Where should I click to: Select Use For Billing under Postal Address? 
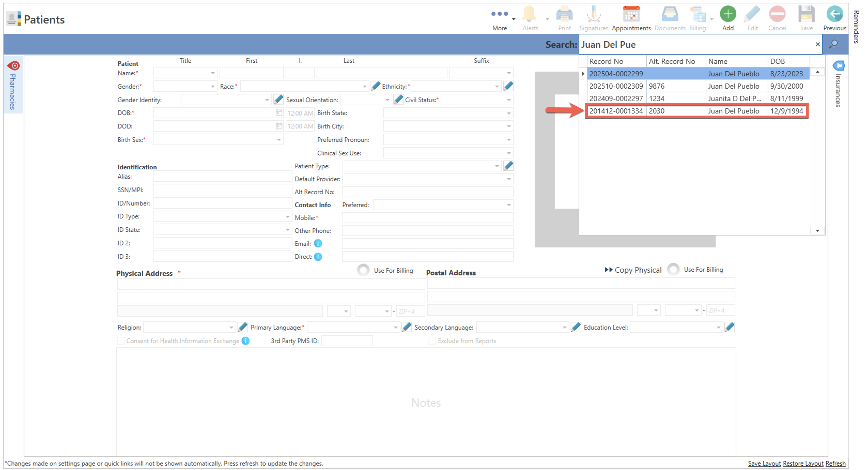(x=673, y=269)
